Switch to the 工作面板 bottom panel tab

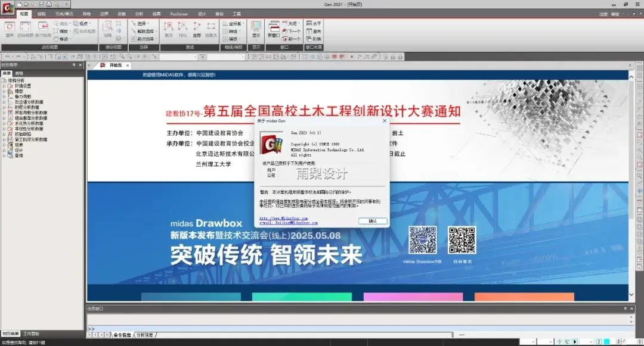click(31, 333)
